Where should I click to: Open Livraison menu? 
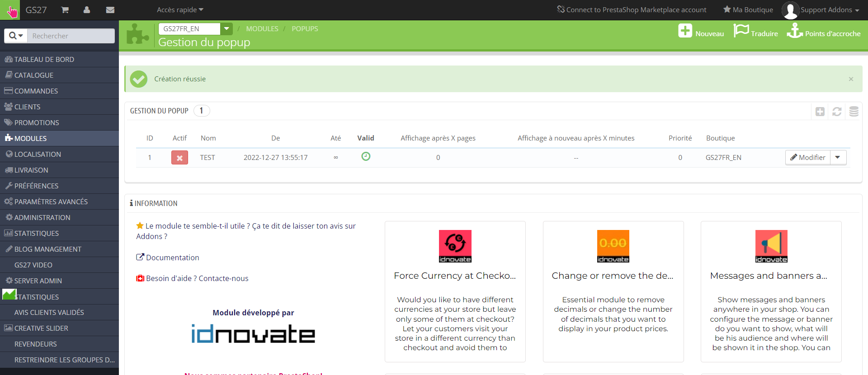coord(59,170)
